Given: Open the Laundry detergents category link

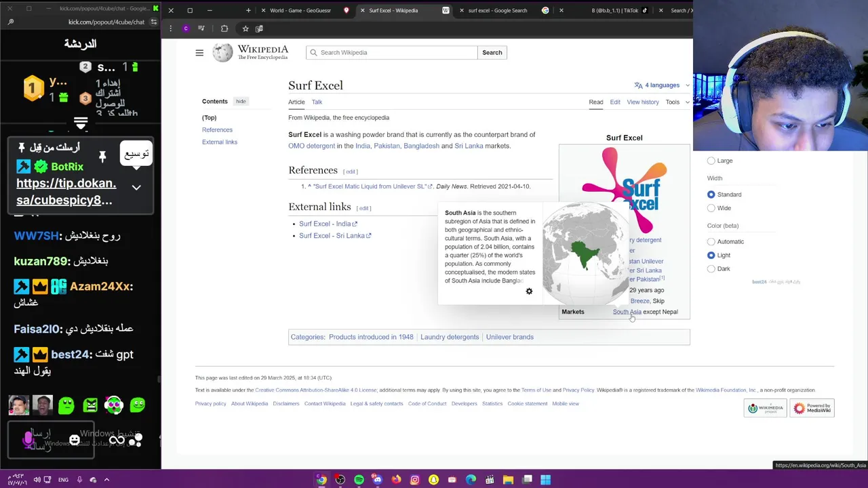Looking at the screenshot, I should (450, 337).
